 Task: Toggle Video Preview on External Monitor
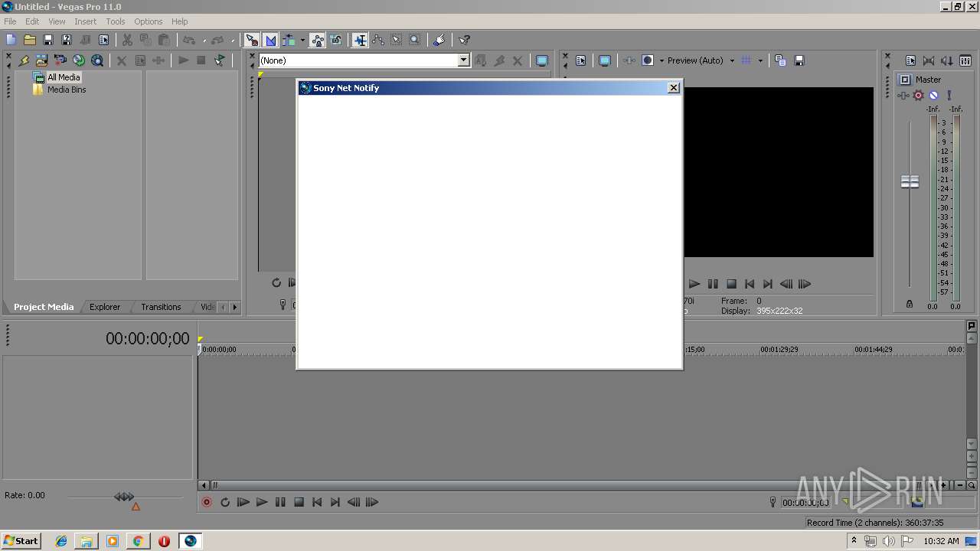coord(605,60)
